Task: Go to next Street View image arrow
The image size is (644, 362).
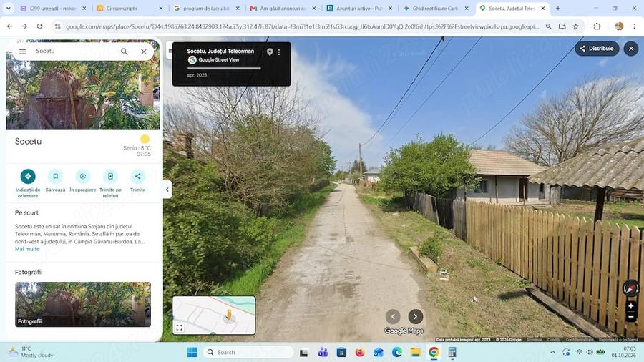Action: pyautogui.click(x=416, y=316)
